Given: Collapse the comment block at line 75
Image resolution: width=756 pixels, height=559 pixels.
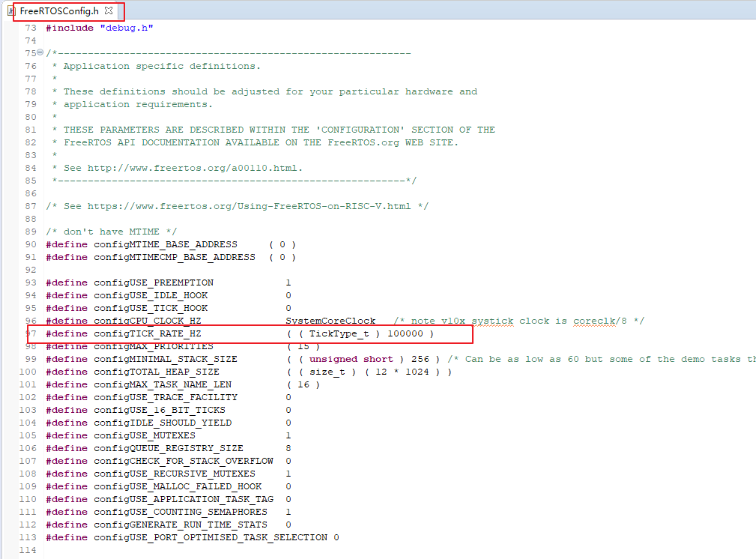Looking at the screenshot, I should (40, 53).
